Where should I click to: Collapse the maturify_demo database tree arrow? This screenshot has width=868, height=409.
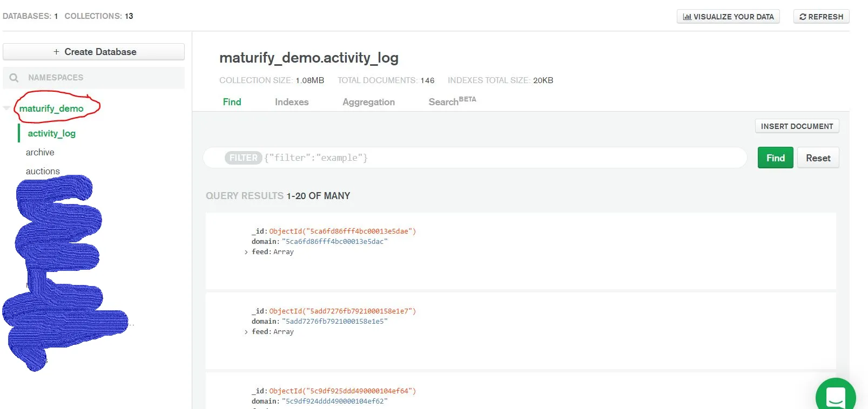coord(6,108)
